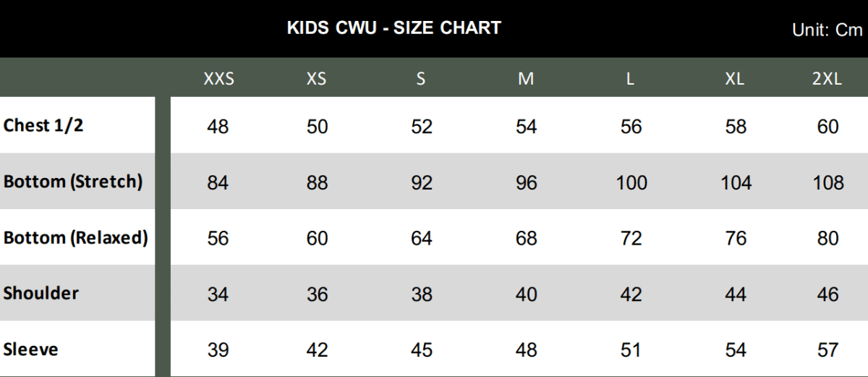Click the Unit: Cm label

click(827, 30)
